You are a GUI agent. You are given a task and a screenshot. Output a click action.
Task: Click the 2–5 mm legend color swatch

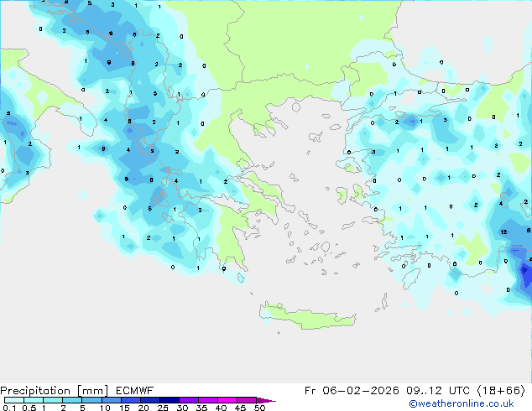pos(72,400)
